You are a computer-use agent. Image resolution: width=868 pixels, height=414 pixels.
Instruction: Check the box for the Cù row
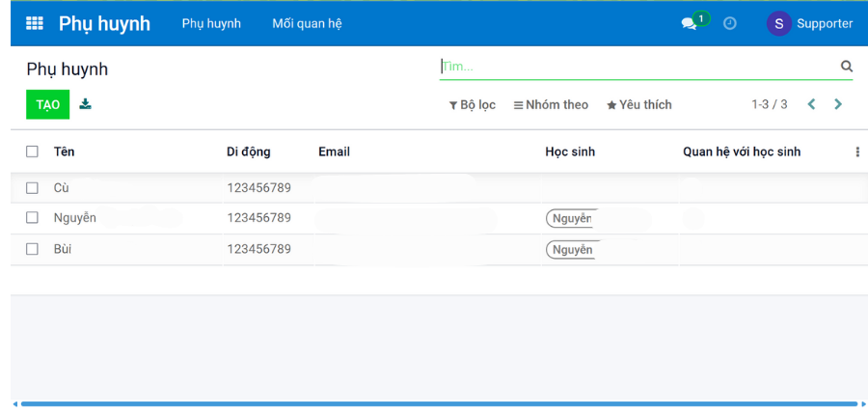pyautogui.click(x=33, y=188)
